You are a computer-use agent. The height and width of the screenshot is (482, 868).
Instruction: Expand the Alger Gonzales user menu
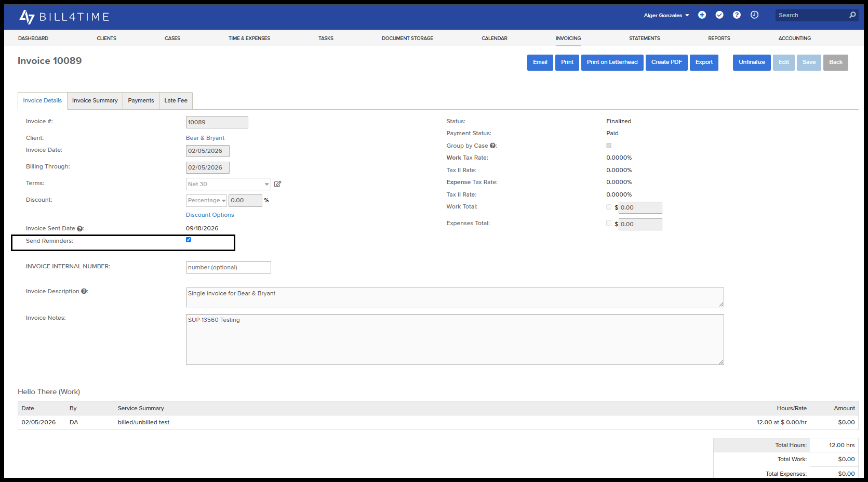coord(666,16)
